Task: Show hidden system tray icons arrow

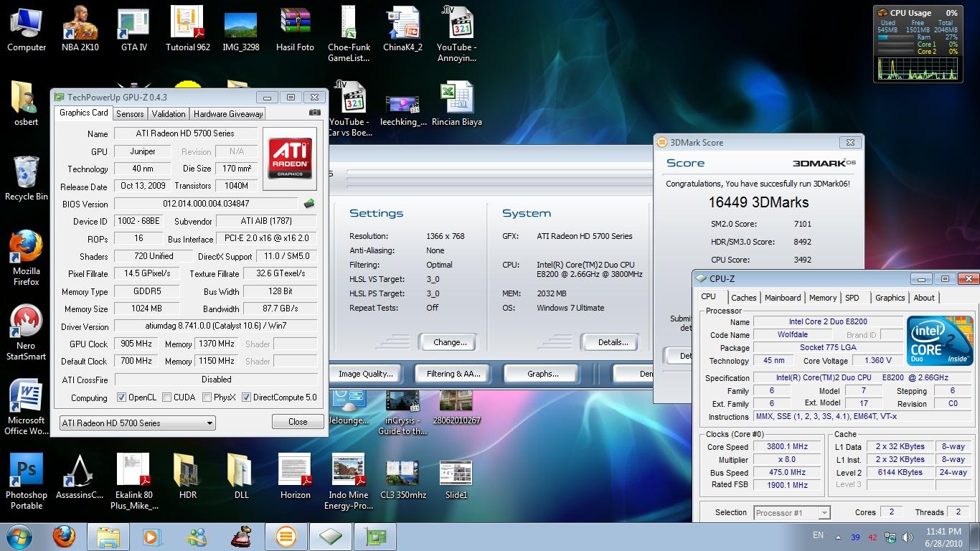Action: point(838,537)
